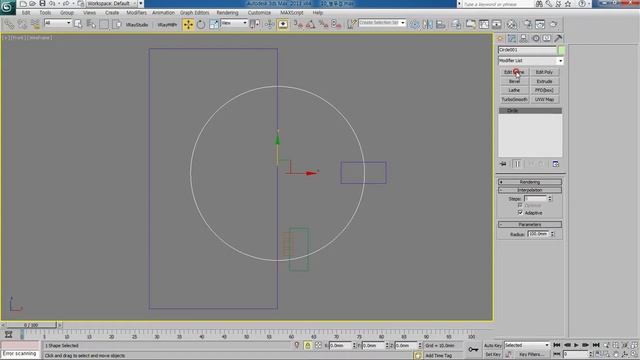
Task: Open the Graph Editors menu
Action: (194, 13)
